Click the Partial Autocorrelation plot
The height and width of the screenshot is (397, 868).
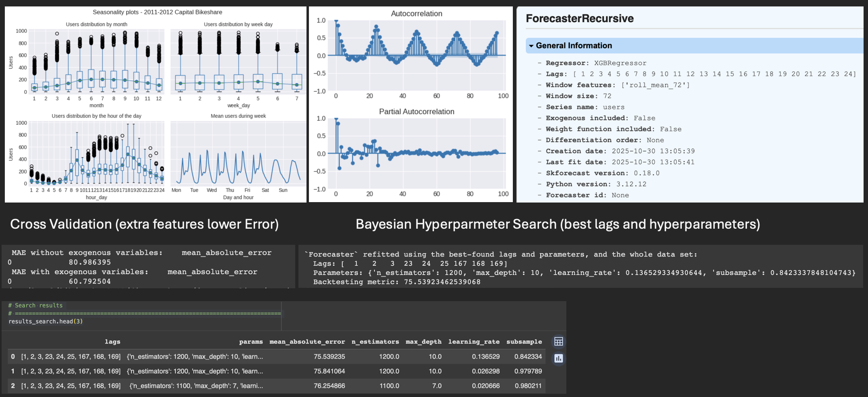click(x=416, y=153)
